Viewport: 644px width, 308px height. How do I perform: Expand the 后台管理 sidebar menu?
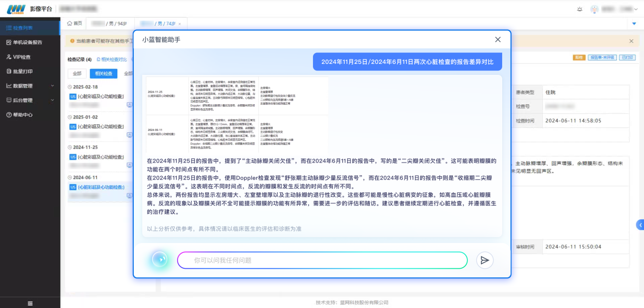click(30, 100)
